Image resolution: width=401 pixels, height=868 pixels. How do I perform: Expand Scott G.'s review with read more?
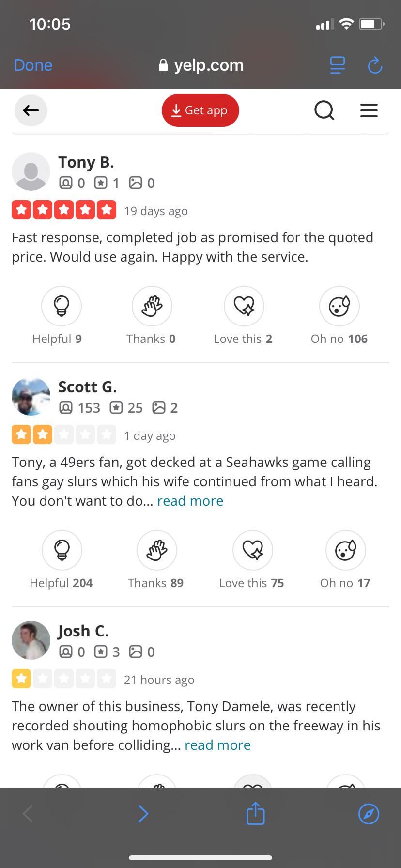point(190,501)
